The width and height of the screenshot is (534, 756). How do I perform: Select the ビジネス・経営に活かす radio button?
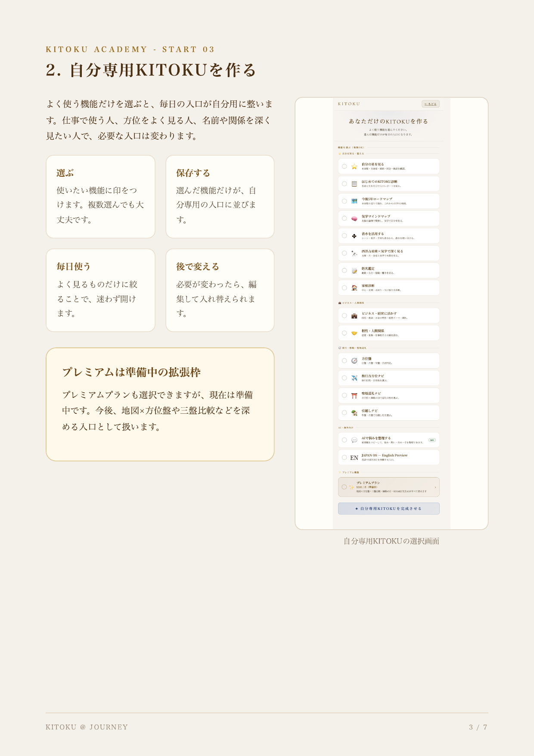(x=345, y=316)
